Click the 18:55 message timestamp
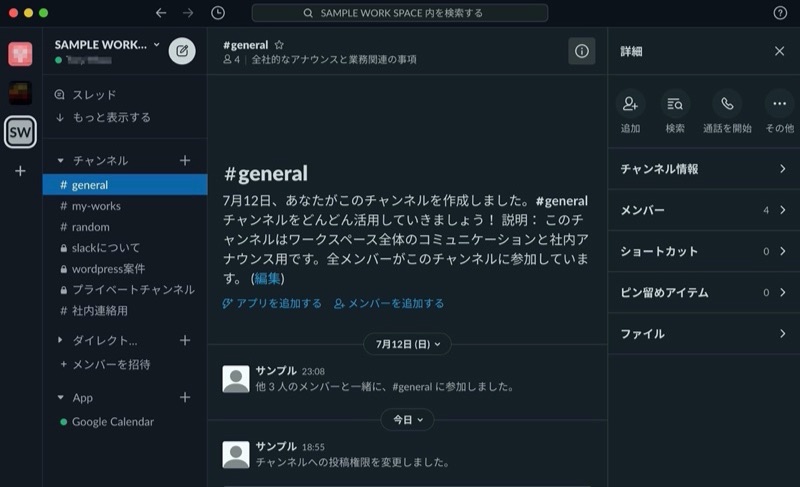This screenshot has width=800, height=487. (x=313, y=447)
